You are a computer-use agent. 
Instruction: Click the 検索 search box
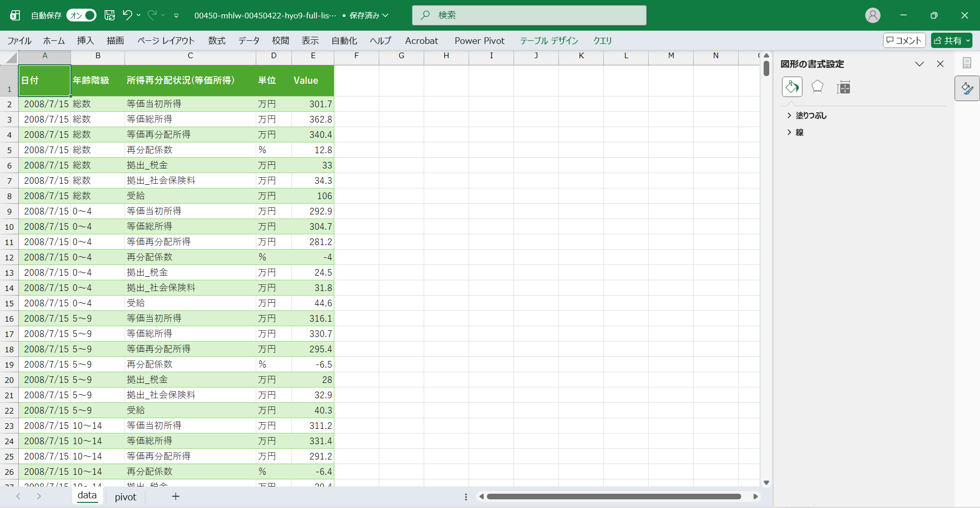(529, 15)
